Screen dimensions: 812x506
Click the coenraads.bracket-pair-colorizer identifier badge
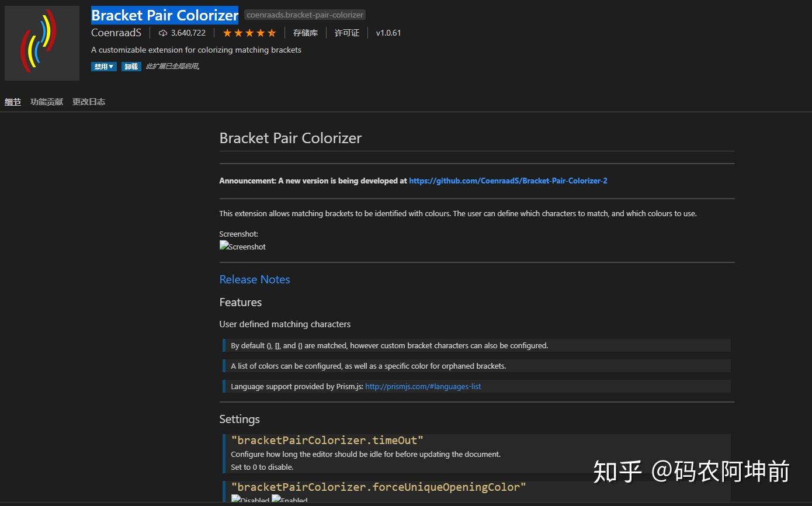pyautogui.click(x=304, y=15)
